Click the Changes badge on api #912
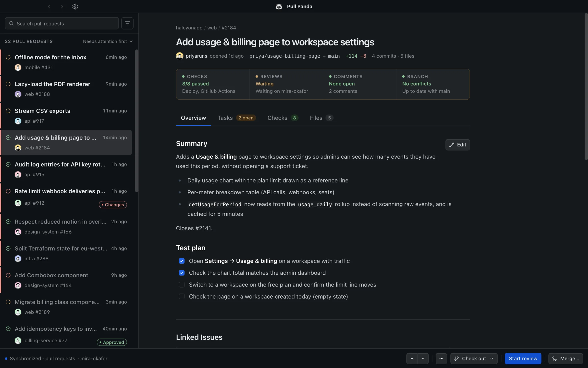The height and width of the screenshot is (368, 588). click(x=113, y=205)
